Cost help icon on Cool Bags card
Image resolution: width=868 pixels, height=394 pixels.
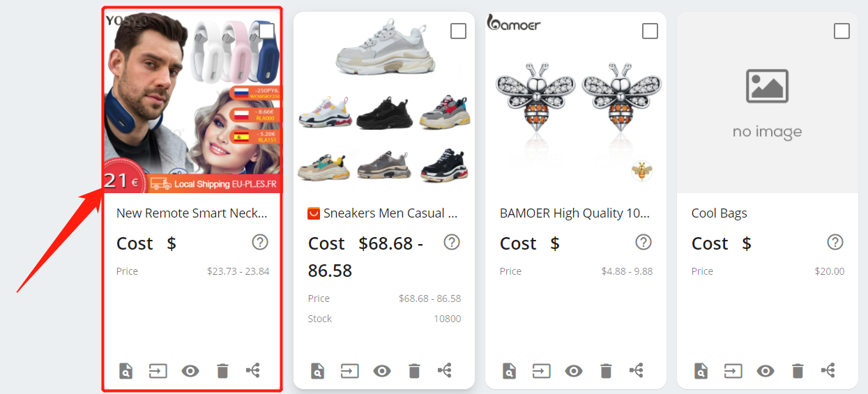(x=835, y=242)
